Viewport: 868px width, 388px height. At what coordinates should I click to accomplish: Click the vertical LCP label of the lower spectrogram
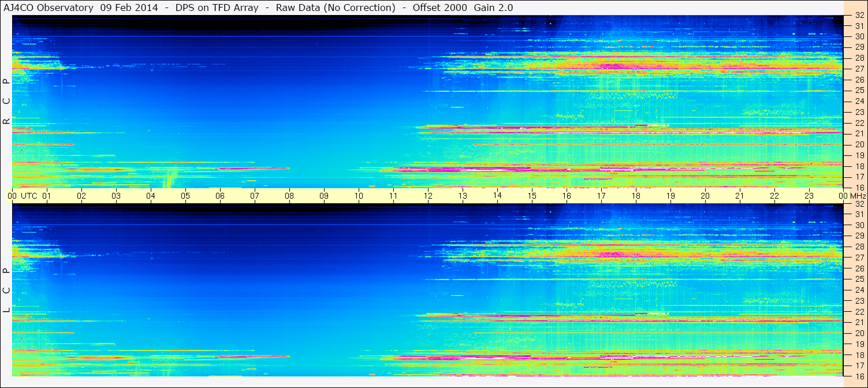[x=6, y=290]
